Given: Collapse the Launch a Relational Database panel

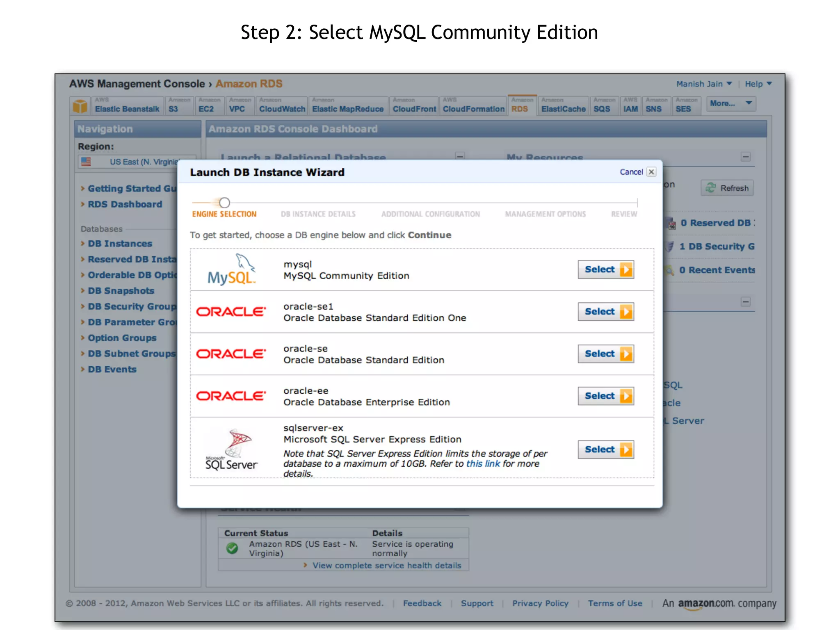Looking at the screenshot, I should point(460,156).
